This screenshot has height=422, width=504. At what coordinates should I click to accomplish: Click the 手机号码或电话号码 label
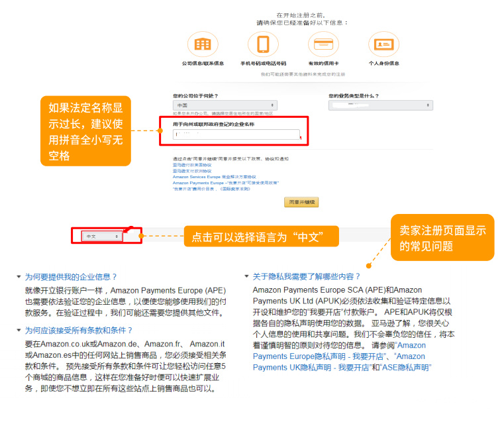pyautogui.click(x=263, y=64)
